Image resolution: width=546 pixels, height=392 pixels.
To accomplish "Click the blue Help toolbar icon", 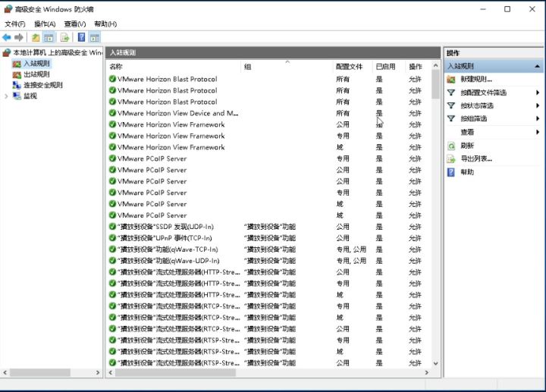I will coord(81,37).
